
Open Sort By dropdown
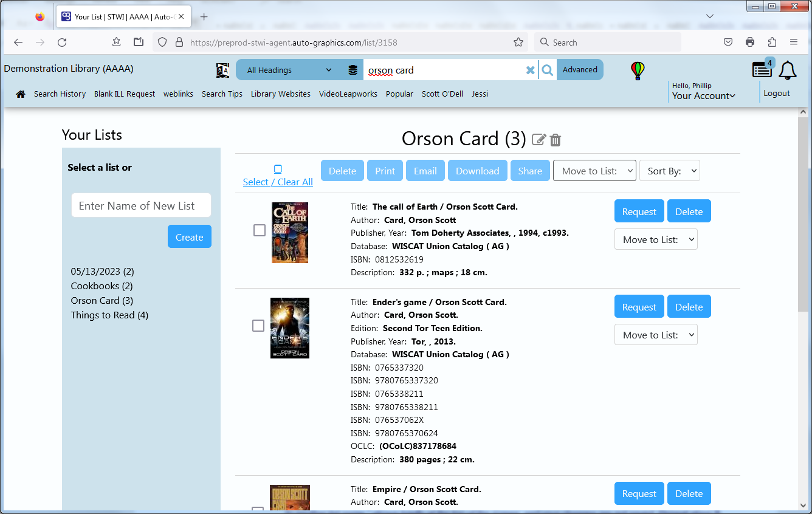click(670, 171)
